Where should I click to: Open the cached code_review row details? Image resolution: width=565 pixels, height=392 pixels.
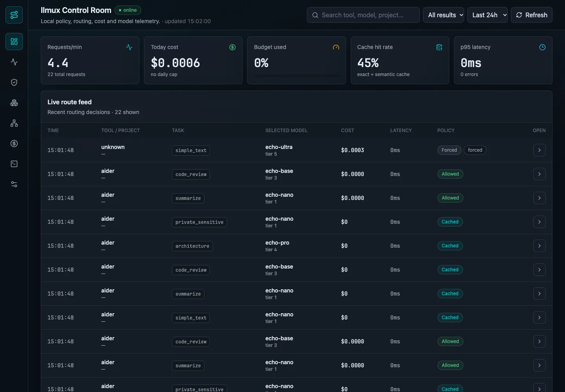pyautogui.click(x=539, y=270)
